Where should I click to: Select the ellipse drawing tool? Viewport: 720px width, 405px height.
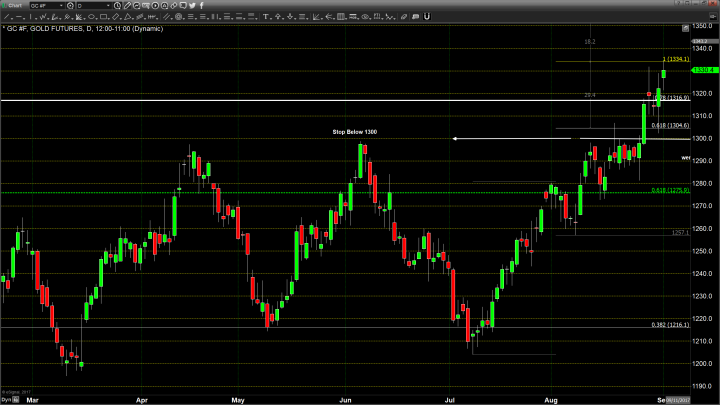click(91, 17)
